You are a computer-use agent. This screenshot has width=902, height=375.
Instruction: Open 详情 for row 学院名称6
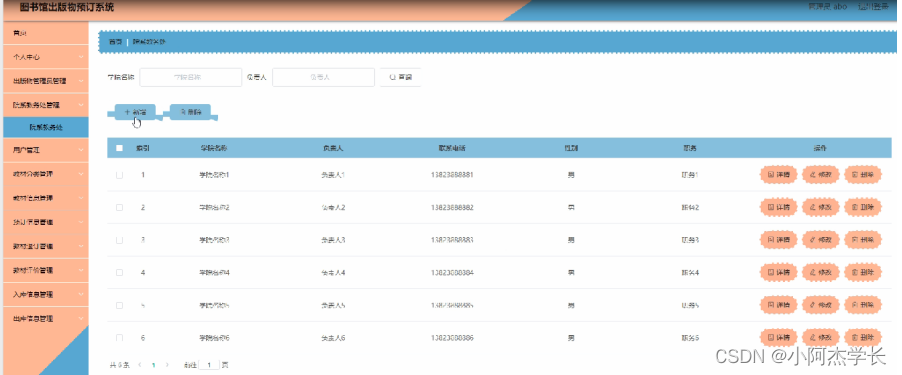[778, 338]
